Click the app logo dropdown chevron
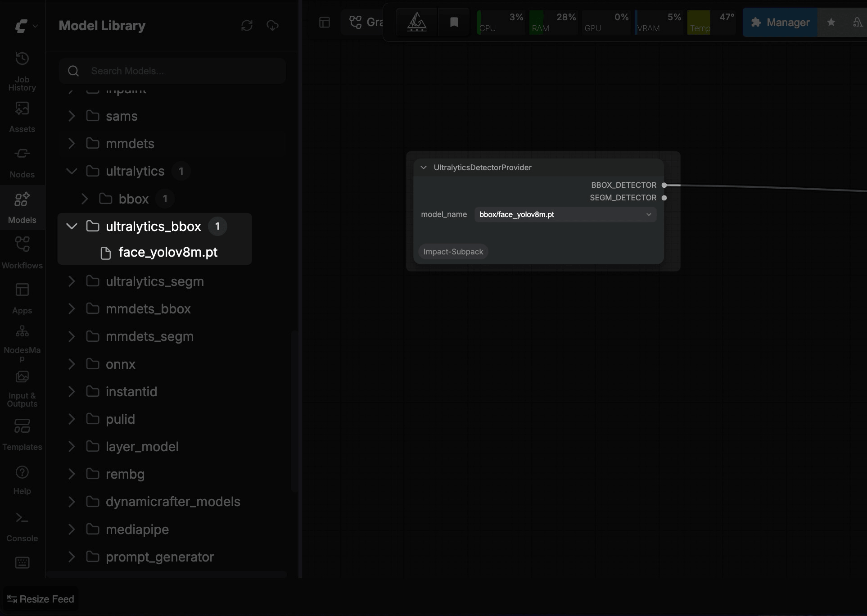Screen dimensions: 867x616 [x=35, y=26]
